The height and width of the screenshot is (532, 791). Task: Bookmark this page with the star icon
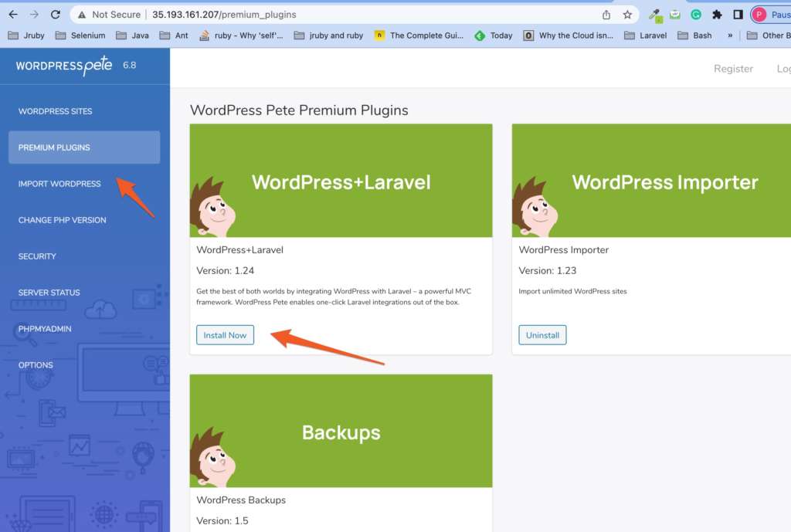coord(627,15)
